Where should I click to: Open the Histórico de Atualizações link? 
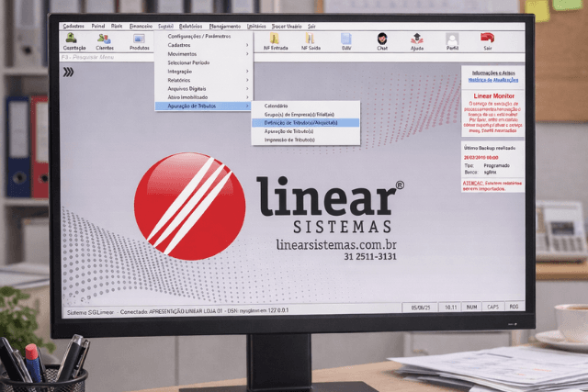493,80
